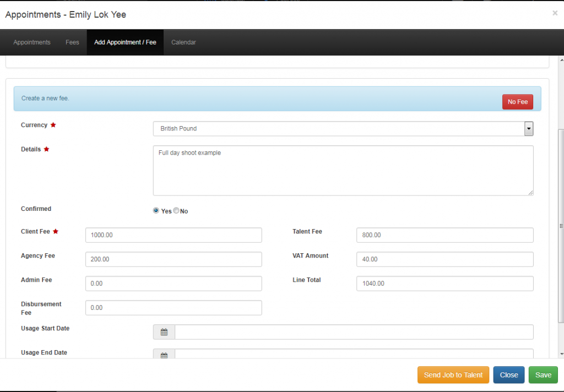Save the new fee
This screenshot has width=564, height=392.
pos(543,375)
